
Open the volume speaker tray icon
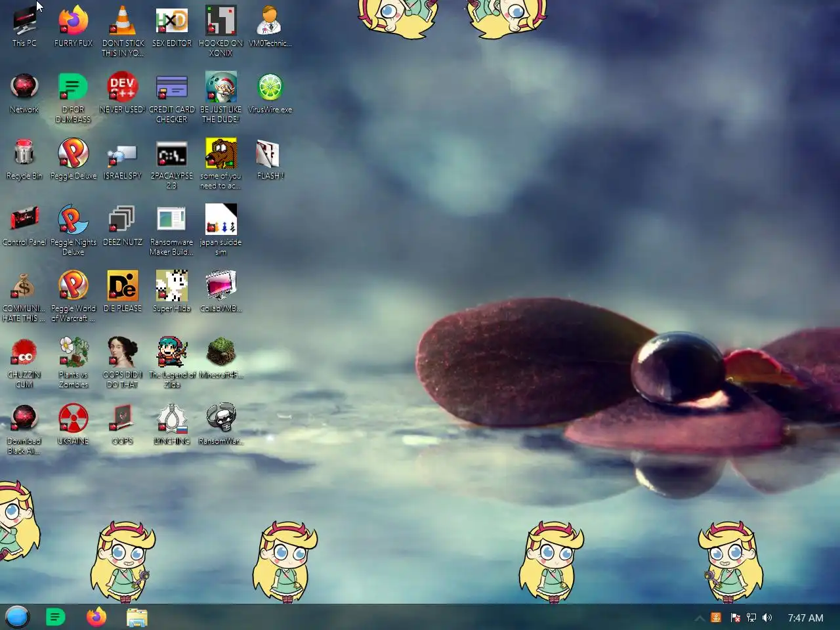coord(767,618)
